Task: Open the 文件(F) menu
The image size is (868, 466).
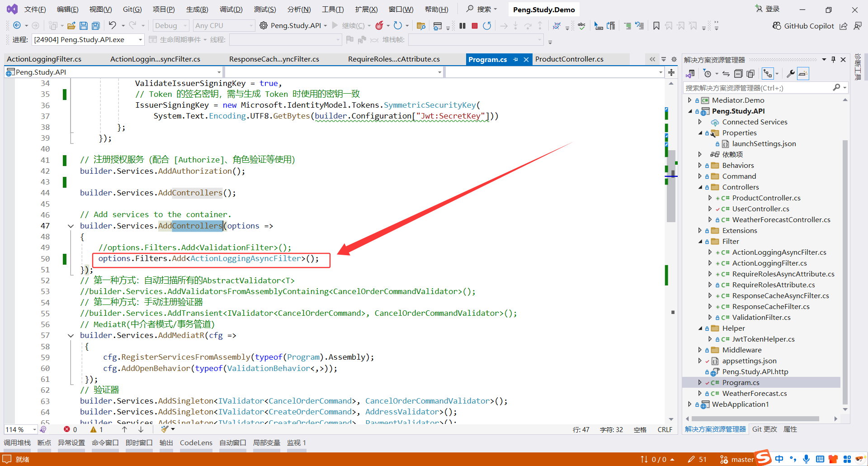Action: (35, 10)
